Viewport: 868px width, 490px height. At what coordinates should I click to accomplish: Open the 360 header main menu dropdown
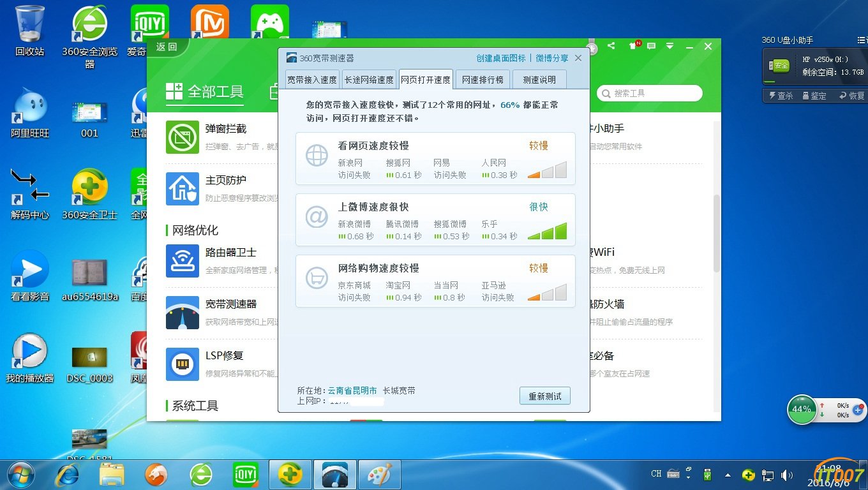(x=670, y=46)
